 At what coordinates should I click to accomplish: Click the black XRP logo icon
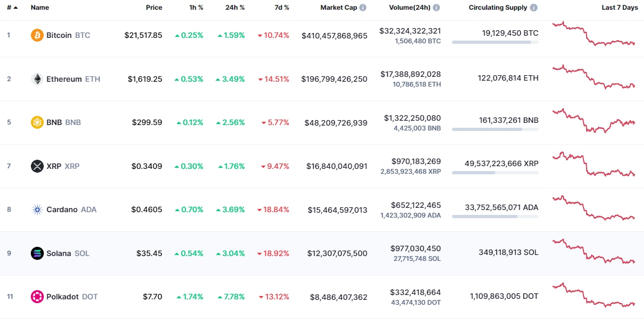tap(37, 166)
